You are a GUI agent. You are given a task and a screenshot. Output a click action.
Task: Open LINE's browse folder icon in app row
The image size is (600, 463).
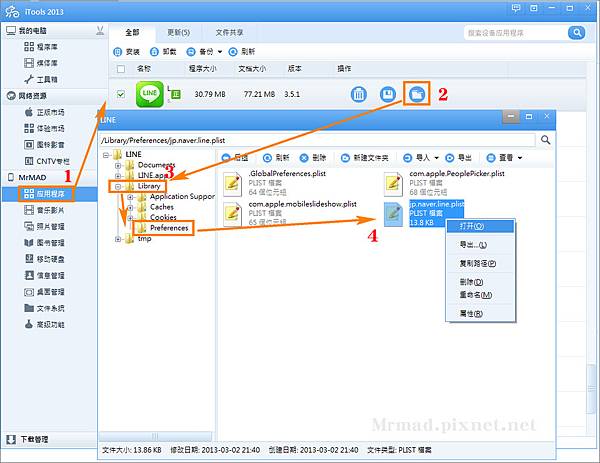[x=416, y=94]
